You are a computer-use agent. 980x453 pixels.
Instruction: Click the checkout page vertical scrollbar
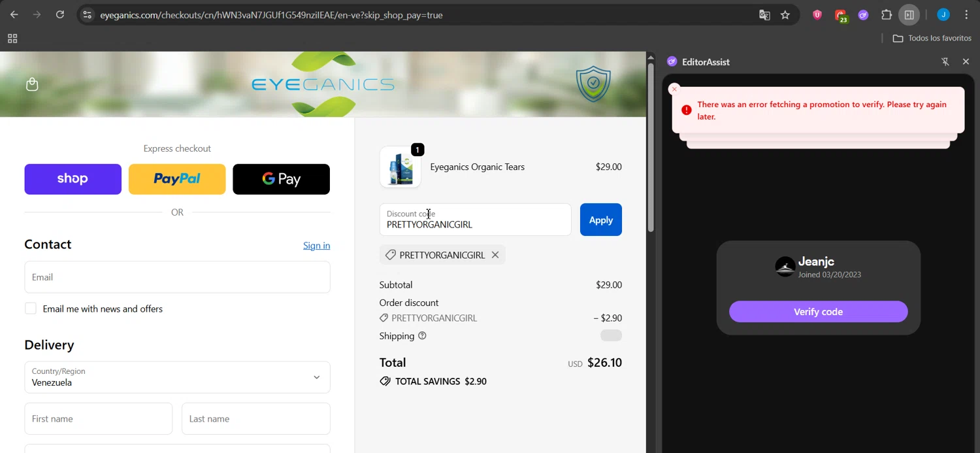pos(651,147)
